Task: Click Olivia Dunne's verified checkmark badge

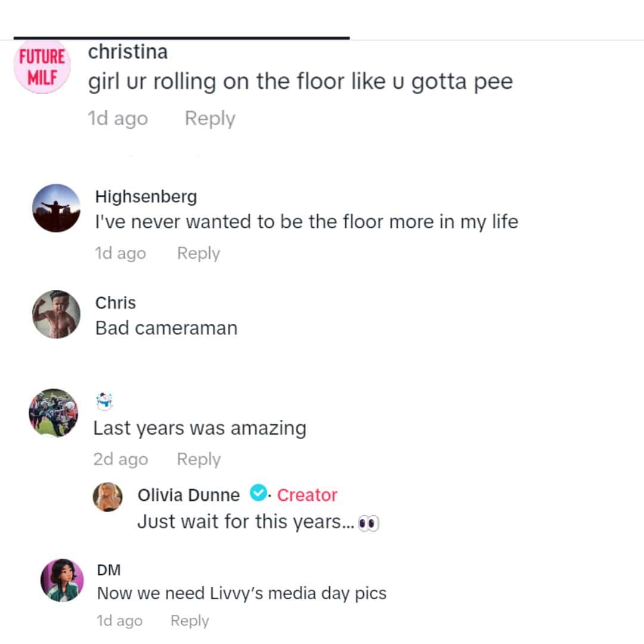Action: point(258,494)
